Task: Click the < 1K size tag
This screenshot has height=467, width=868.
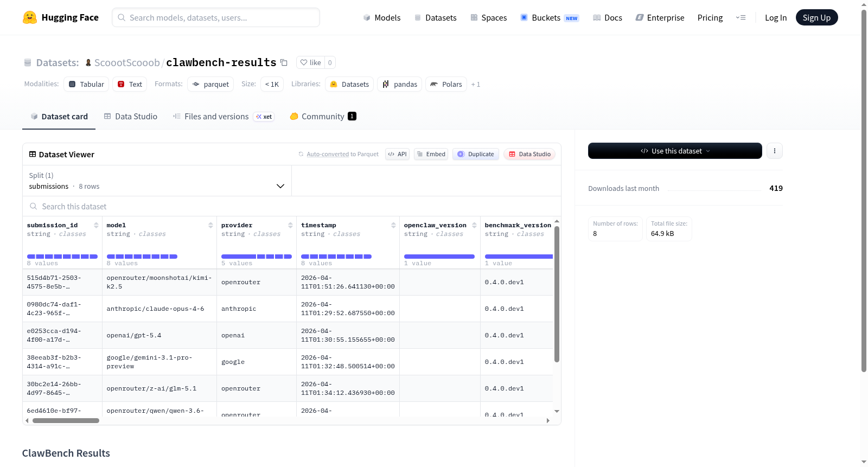Action: tap(272, 84)
